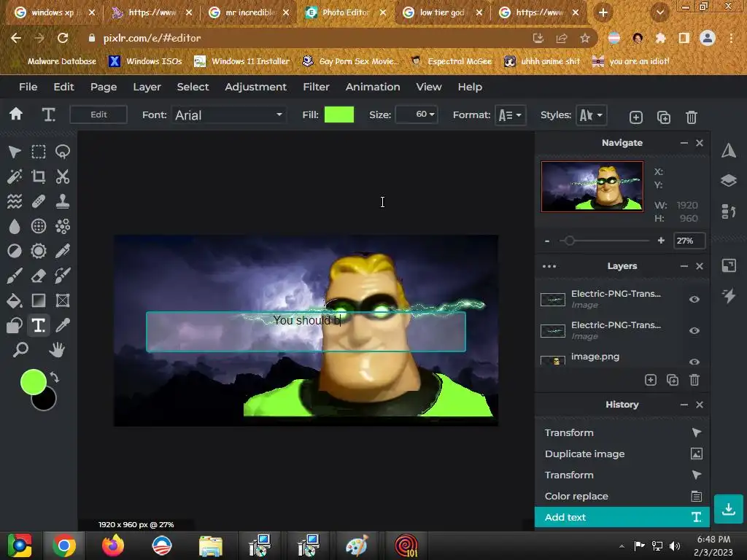This screenshot has width=747, height=560.
Task: Select the Lasso select tool
Action: tap(63, 152)
